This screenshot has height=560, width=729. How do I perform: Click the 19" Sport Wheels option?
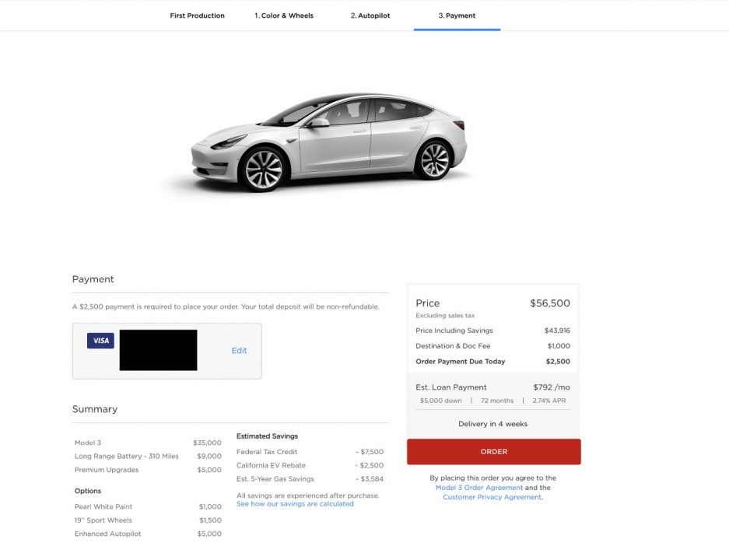tap(148, 520)
